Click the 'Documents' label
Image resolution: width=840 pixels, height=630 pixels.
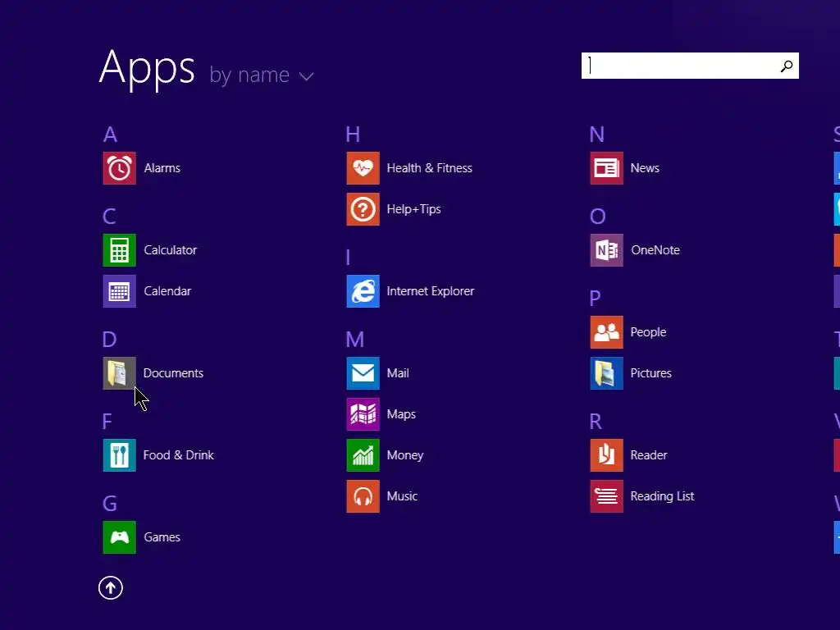tap(174, 373)
